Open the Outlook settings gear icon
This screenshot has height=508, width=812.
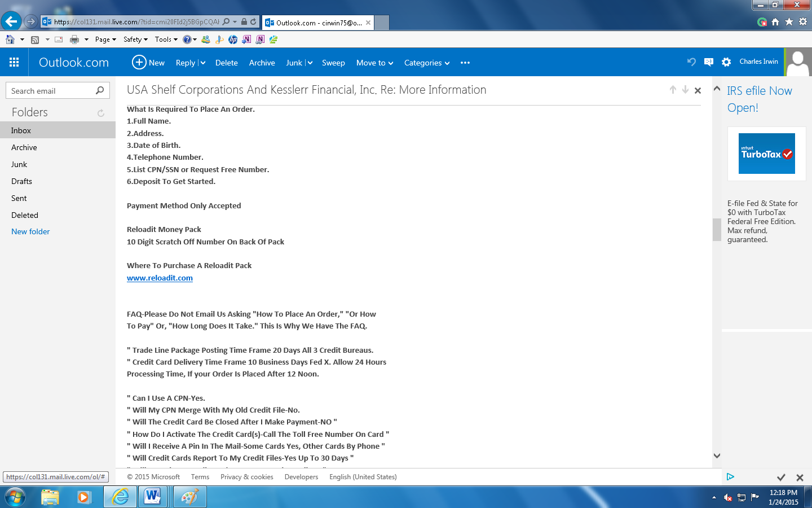click(x=726, y=62)
